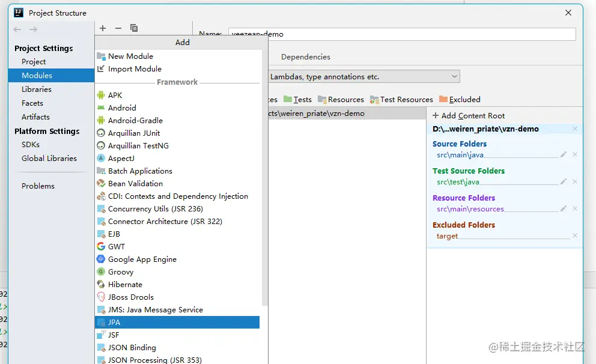The height and width of the screenshot is (364, 596).
Task: Click the Concurrency Utils (JSR 236) icon
Action: (101, 208)
